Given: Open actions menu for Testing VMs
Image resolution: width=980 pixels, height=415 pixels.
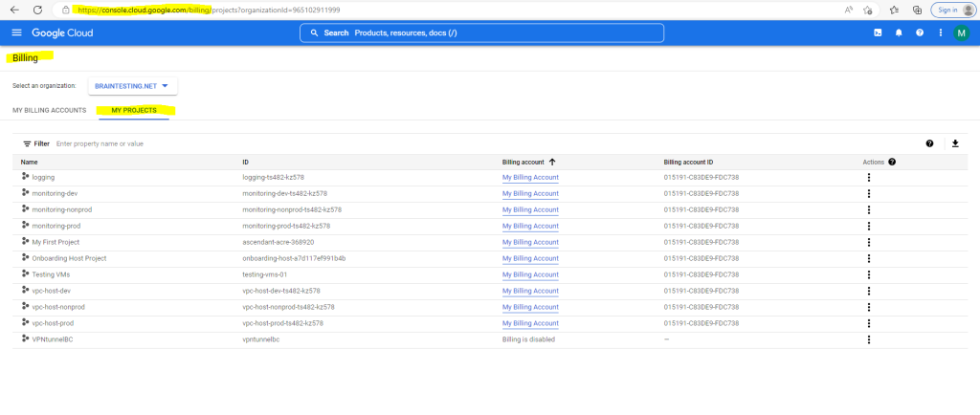Looking at the screenshot, I should pyautogui.click(x=869, y=274).
